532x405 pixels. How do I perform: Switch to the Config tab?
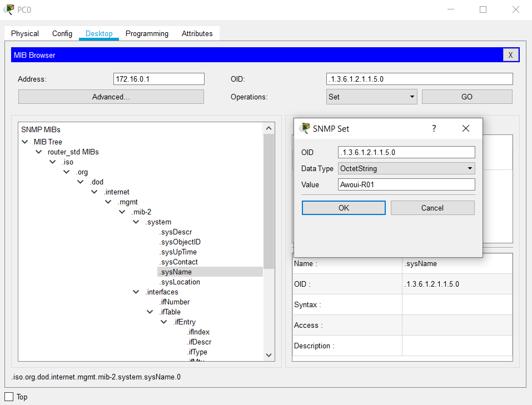tap(62, 33)
